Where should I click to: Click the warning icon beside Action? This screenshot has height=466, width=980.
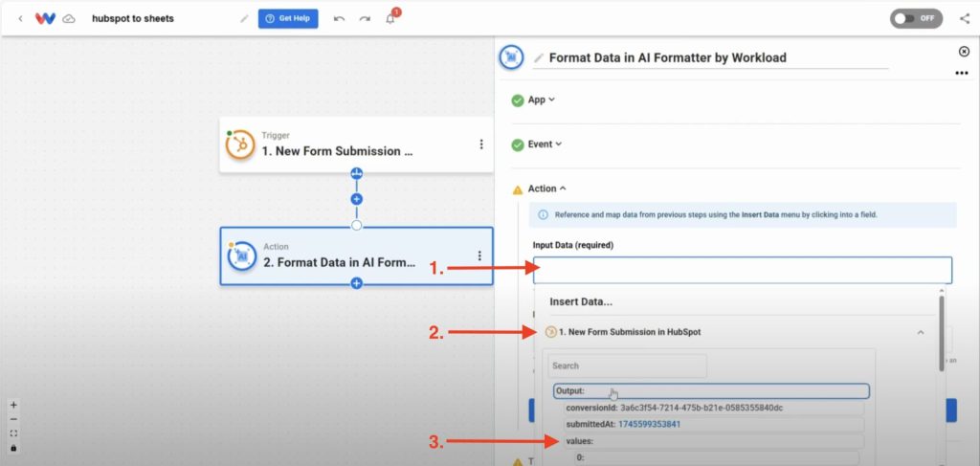click(518, 189)
